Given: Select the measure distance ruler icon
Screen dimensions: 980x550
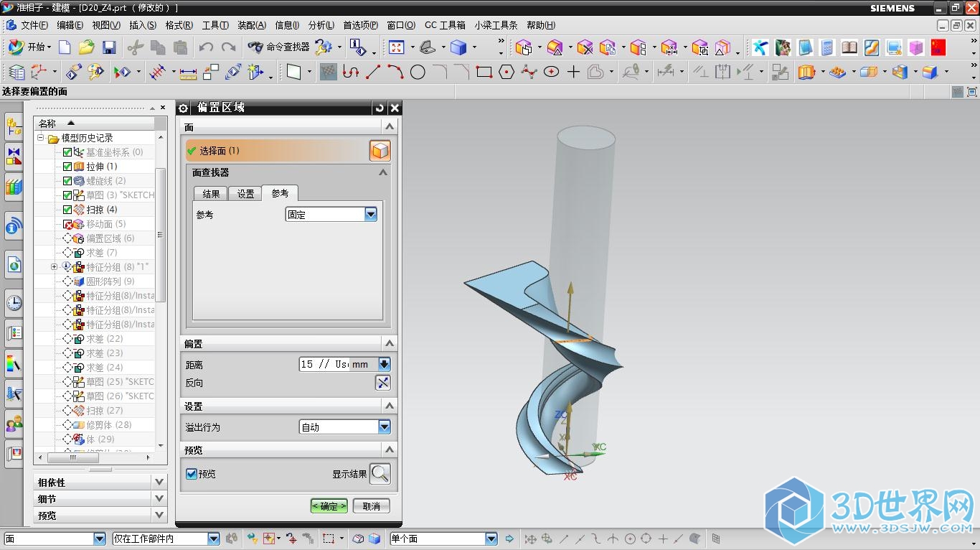Looking at the screenshot, I should [x=188, y=73].
